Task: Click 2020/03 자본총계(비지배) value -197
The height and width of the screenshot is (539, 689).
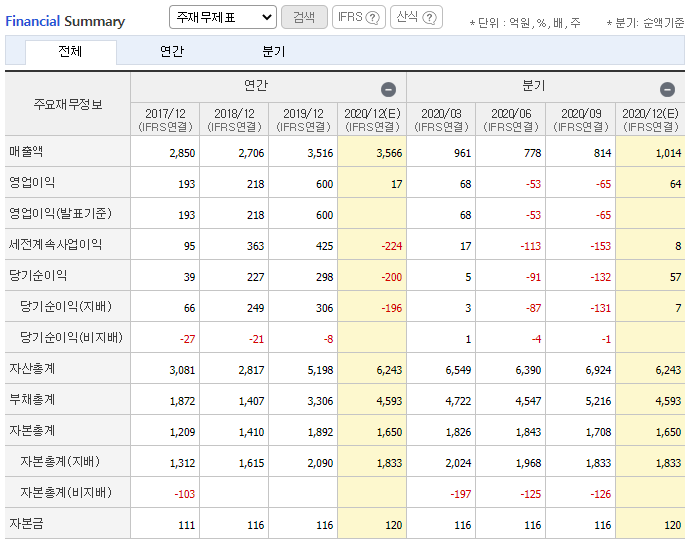Action: pyautogui.click(x=461, y=494)
